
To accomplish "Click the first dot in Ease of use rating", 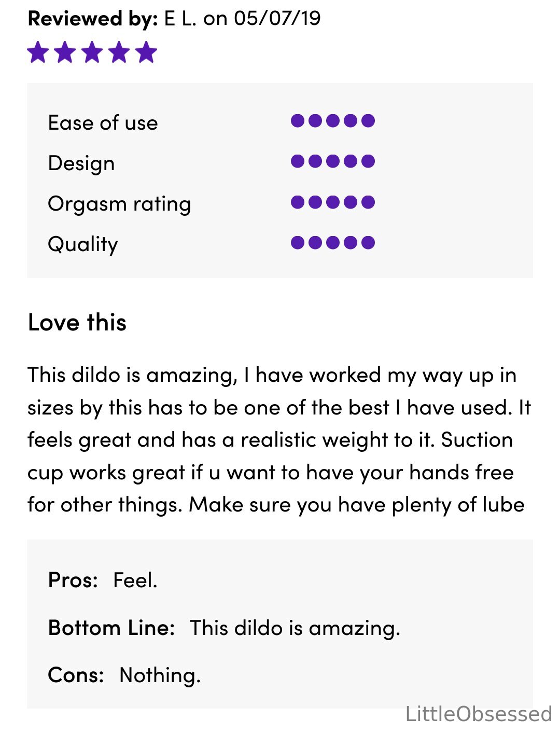I will click(x=298, y=121).
